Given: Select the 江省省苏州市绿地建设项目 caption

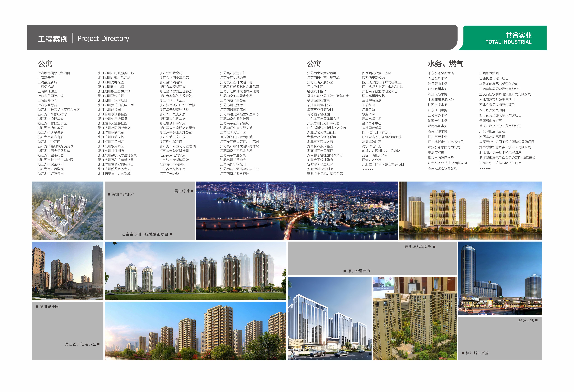Looking at the screenshot, I should pyautogui.click(x=145, y=234).
